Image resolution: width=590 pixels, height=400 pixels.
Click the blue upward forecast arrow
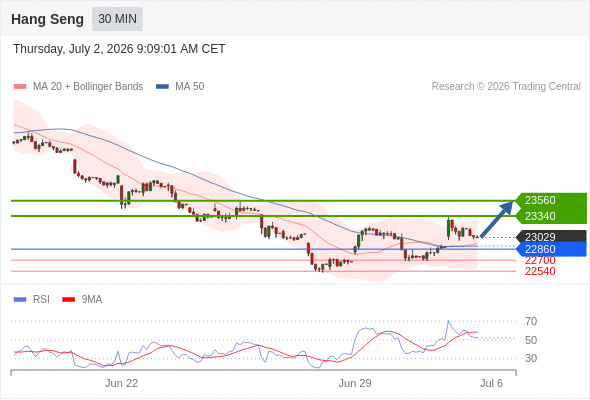[497, 219]
